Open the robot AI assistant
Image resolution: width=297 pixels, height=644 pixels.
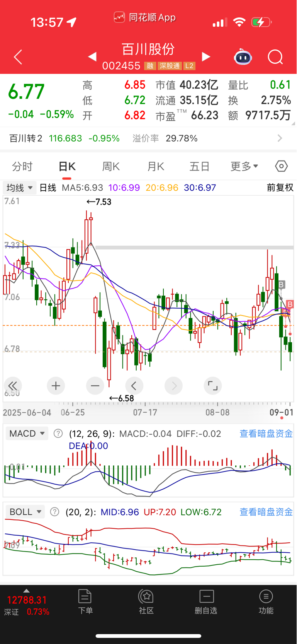[243, 57]
